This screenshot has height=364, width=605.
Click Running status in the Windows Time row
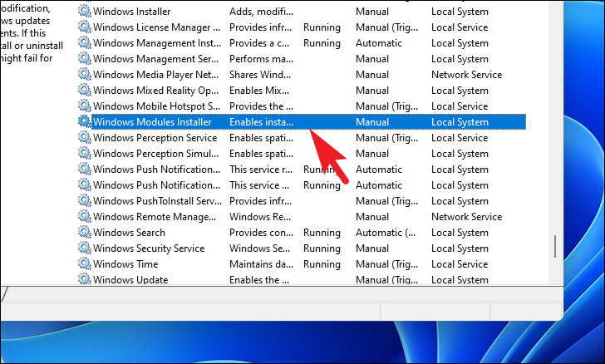click(x=322, y=265)
